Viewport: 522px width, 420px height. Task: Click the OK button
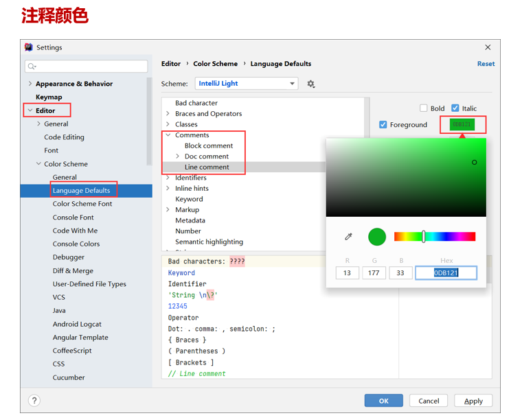click(383, 401)
